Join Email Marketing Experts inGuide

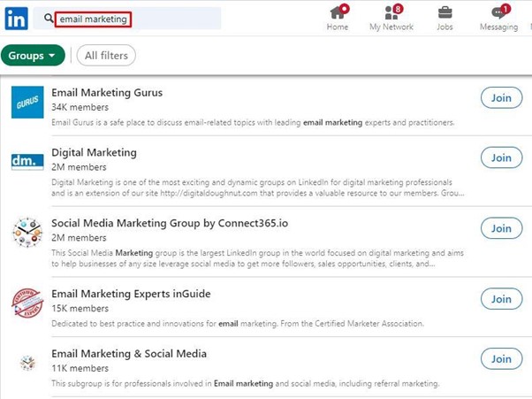click(501, 299)
